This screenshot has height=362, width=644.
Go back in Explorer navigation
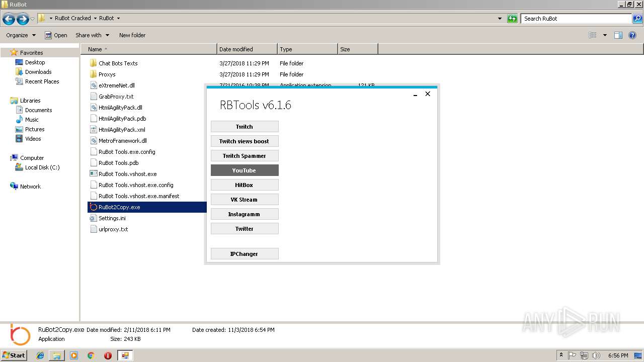[9, 19]
